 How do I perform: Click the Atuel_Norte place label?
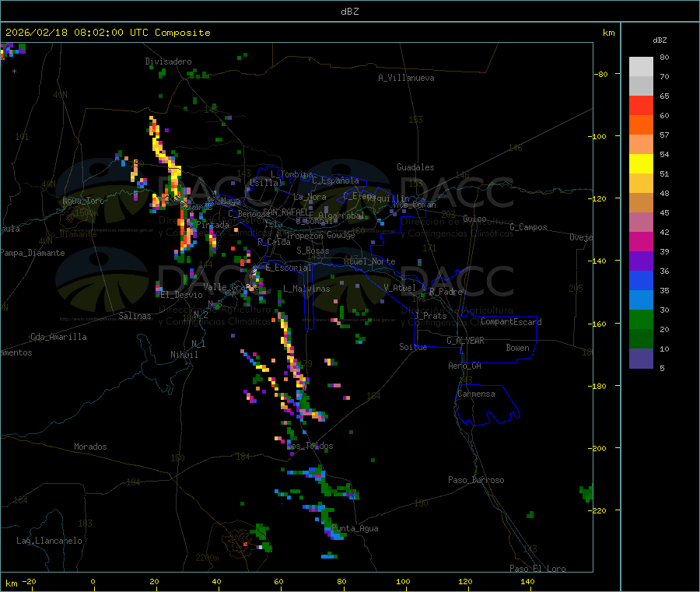369,261
